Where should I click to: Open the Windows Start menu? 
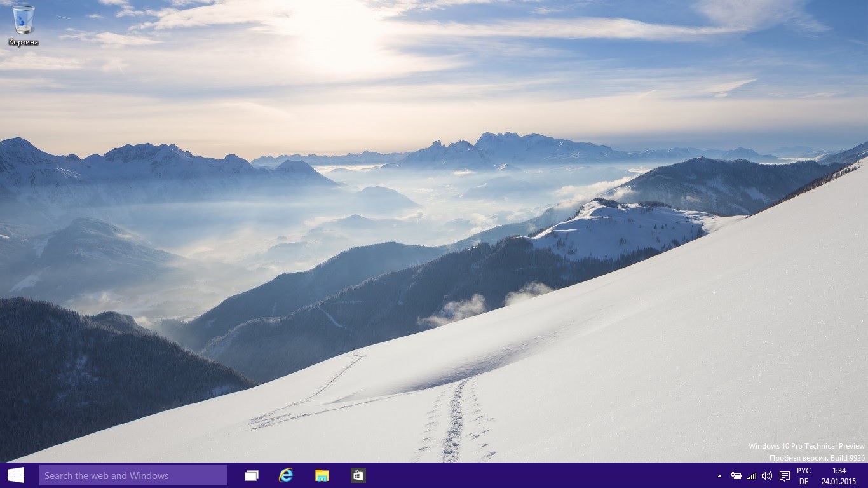[x=16, y=475]
